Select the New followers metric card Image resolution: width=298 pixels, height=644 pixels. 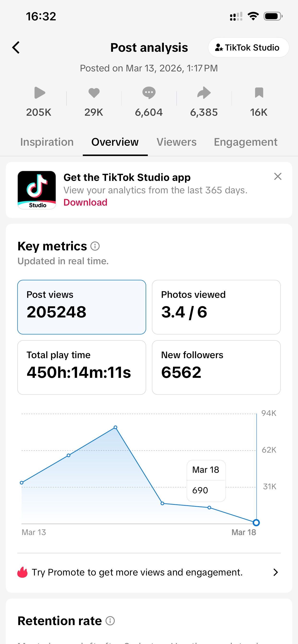click(216, 368)
